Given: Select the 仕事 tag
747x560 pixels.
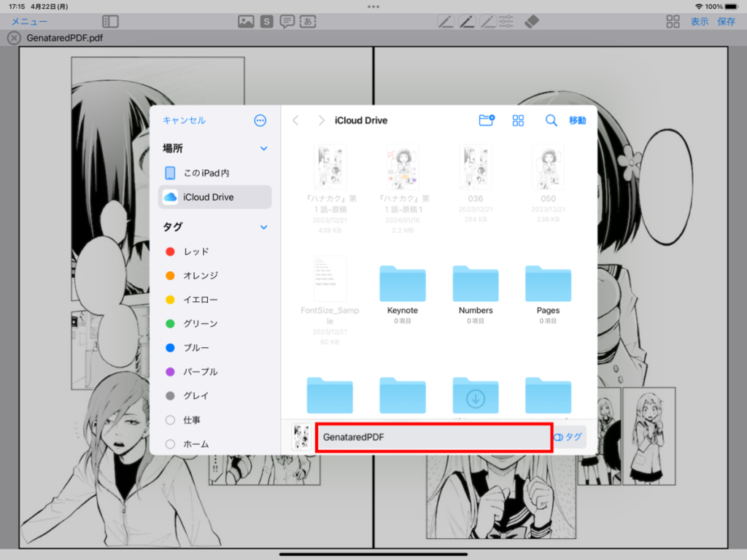Looking at the screenshot, I should pos(215,420).
